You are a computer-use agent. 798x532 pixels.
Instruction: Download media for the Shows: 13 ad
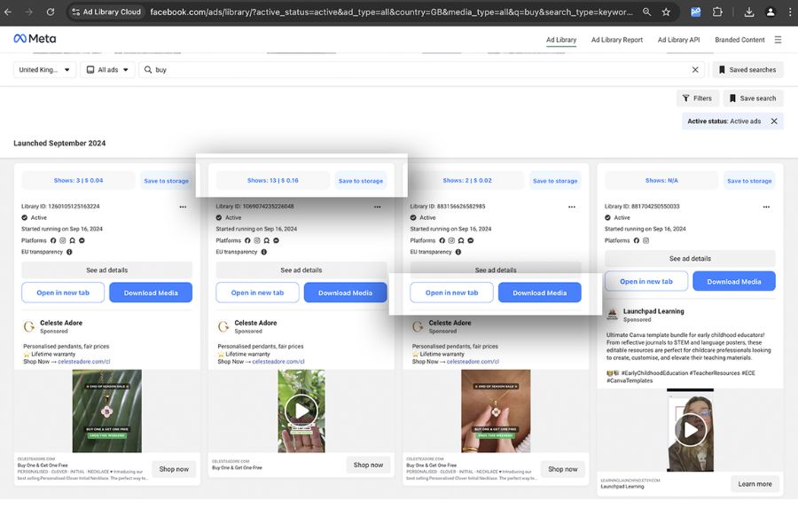point(345,293)
